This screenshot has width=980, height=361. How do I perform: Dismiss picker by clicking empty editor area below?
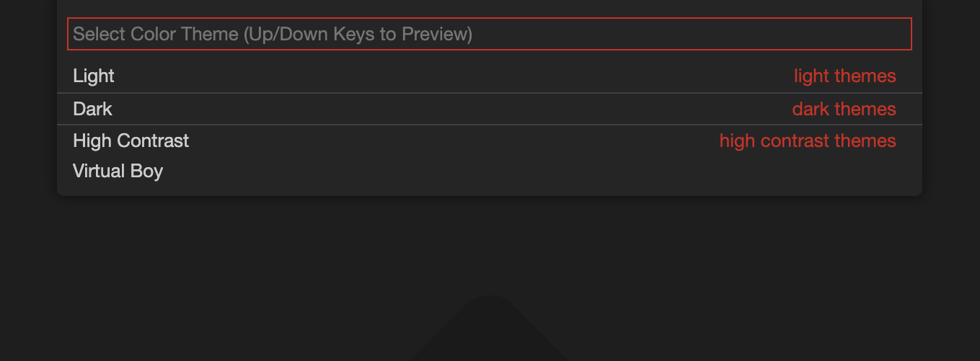pos(489,245)
